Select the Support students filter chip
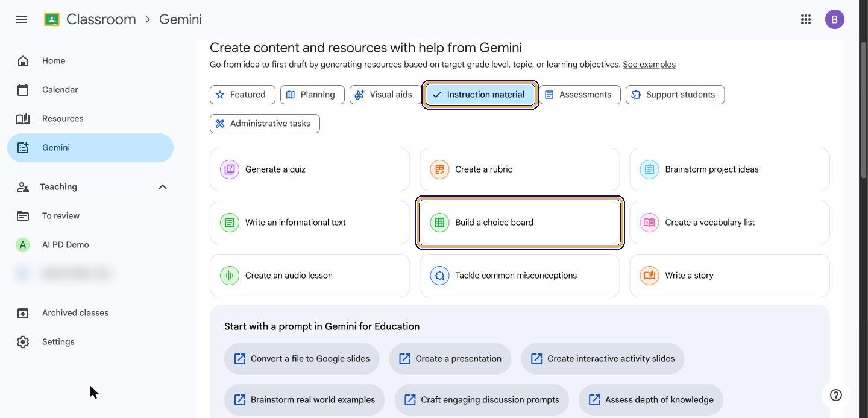This screenshot has width=868, height=418. (675, 95)
